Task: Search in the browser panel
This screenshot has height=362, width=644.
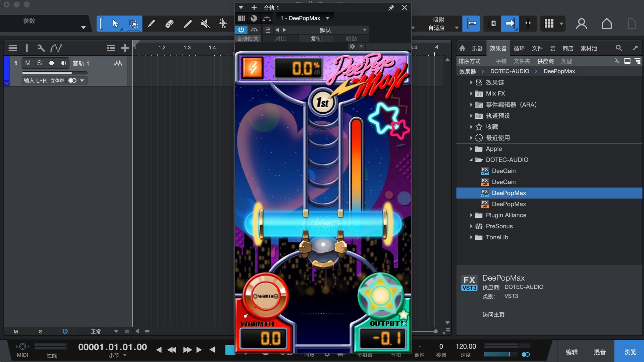Action: (x=619, y=48)
